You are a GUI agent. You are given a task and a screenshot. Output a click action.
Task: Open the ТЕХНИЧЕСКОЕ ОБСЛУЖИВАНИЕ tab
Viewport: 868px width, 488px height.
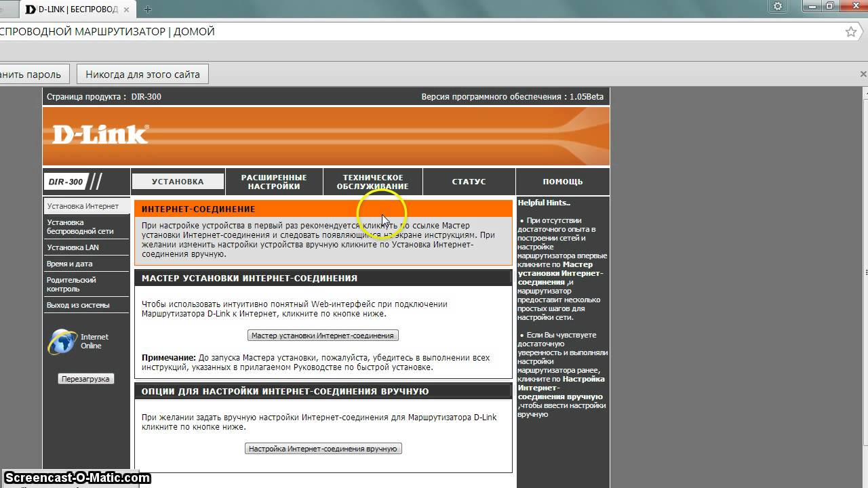pos(372,182)
